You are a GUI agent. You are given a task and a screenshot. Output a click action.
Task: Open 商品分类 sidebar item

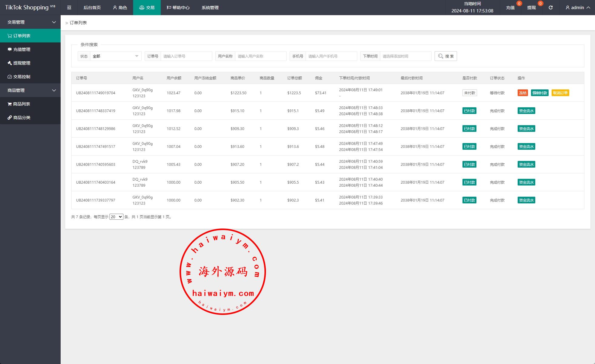22,118
